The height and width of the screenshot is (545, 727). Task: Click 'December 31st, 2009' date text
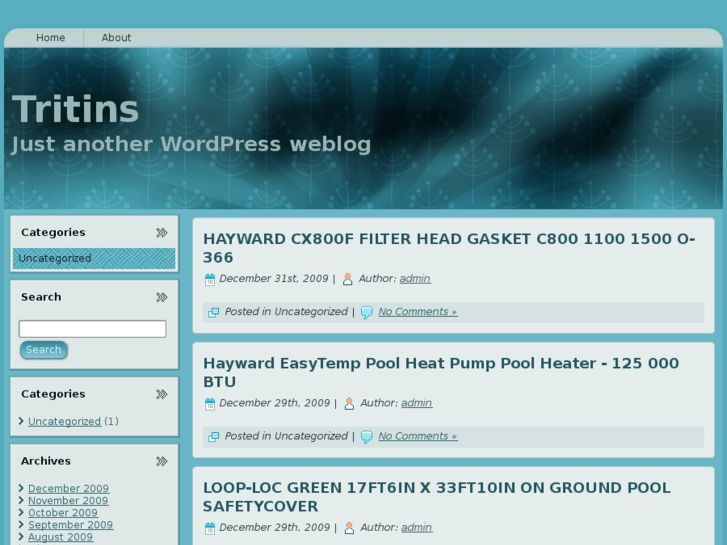click(274, 278)
